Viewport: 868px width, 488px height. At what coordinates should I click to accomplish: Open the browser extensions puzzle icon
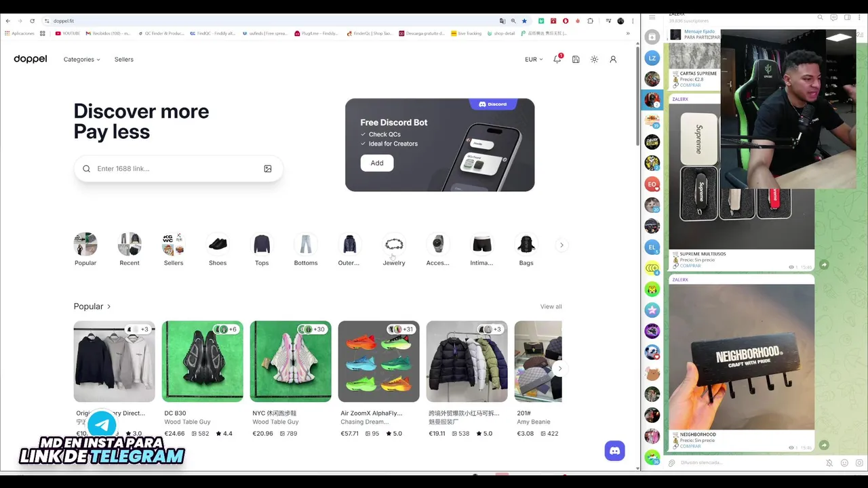(x=590, y=21)
